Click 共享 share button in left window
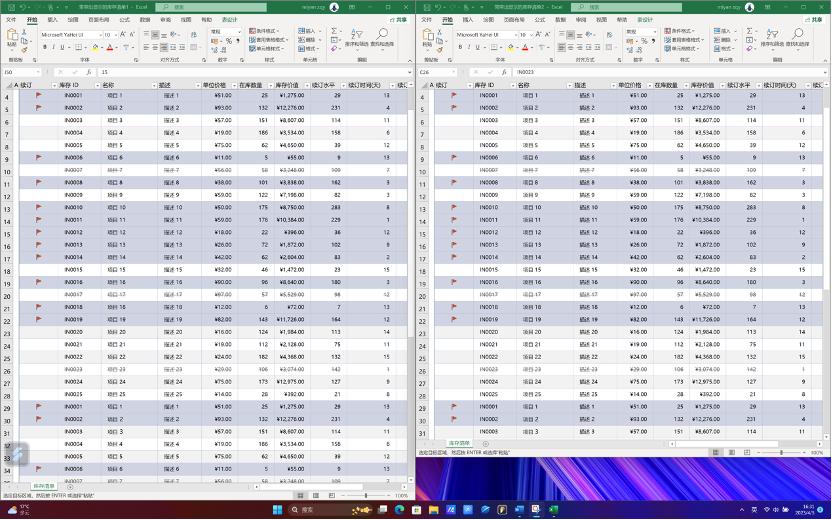832x520 pixels. coord(398,20)
